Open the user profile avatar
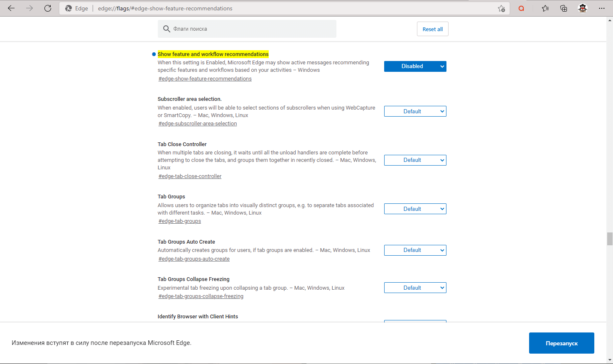 click(x=583, y=8)
